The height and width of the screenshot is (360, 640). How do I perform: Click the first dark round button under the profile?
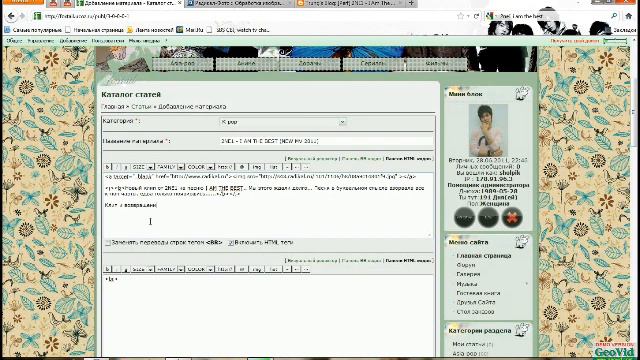click(464, 217)
